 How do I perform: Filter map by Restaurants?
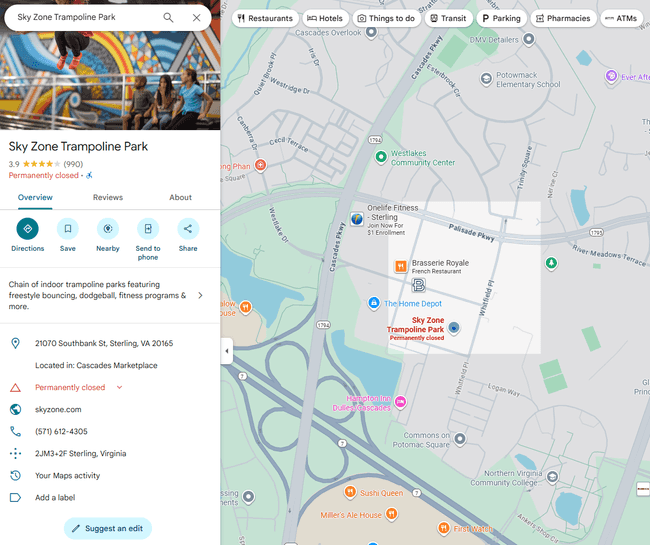coord(265,18)
